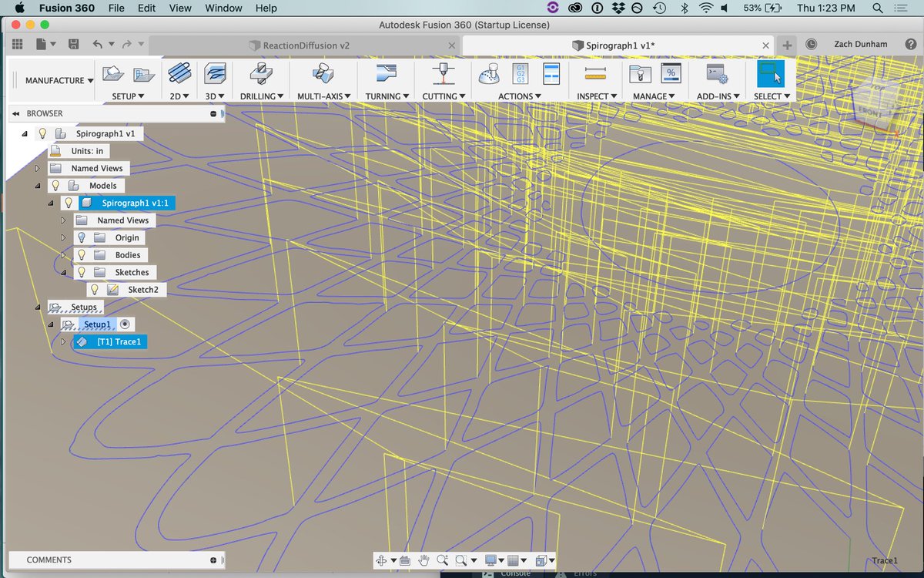Viewport: 924px width, 578px height.
Task: Expand the [T1] Trace1 operation
Action: click(x=63, y=341)
